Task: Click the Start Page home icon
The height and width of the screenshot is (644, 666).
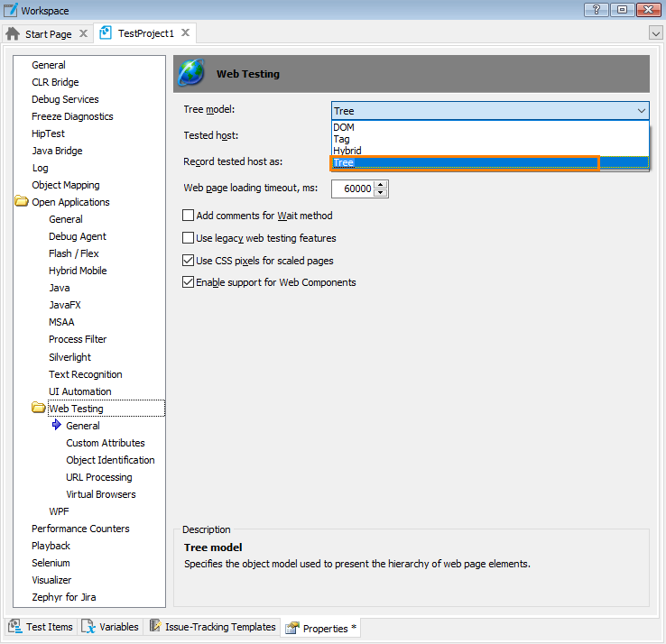Action: (x=13, y=34)
